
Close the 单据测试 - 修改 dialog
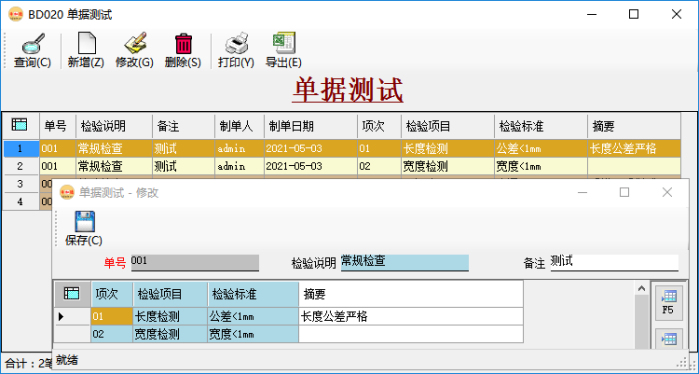667,192
